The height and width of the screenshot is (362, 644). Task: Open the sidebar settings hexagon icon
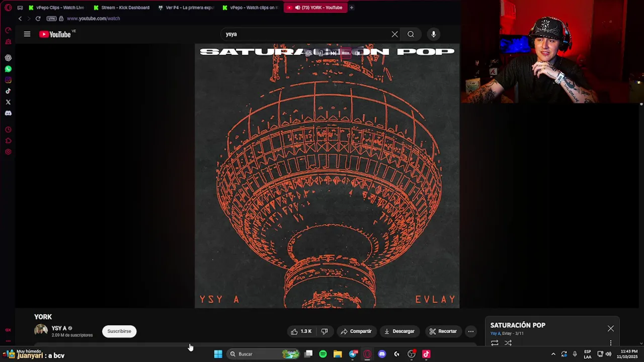[x=8, y=152]
